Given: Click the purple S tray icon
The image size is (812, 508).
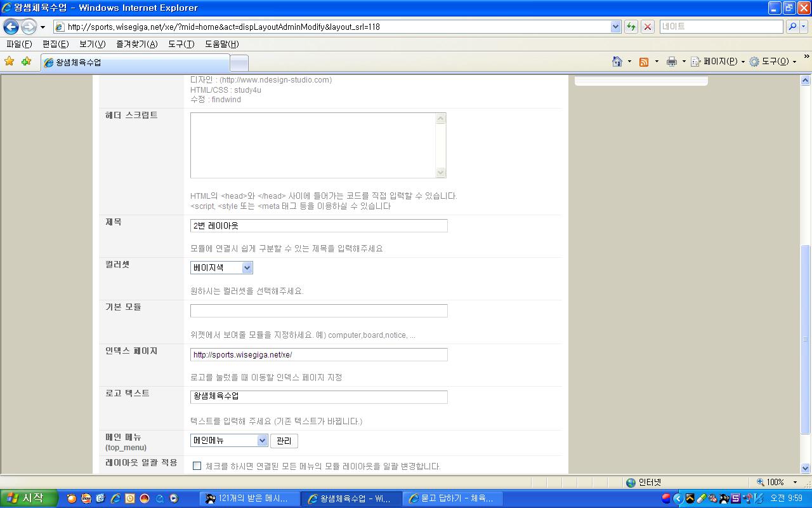Looking at the screenshot, I should click(x=736, y=498).
